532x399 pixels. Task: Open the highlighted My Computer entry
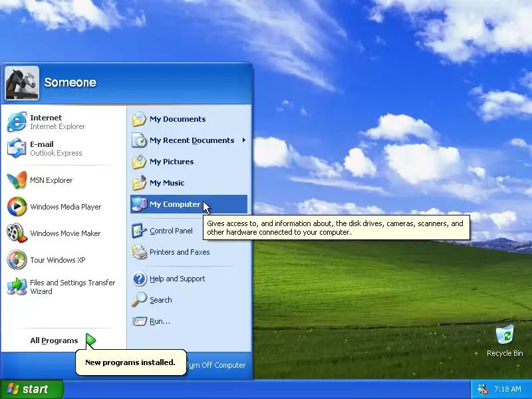click(x=189, y=204)
